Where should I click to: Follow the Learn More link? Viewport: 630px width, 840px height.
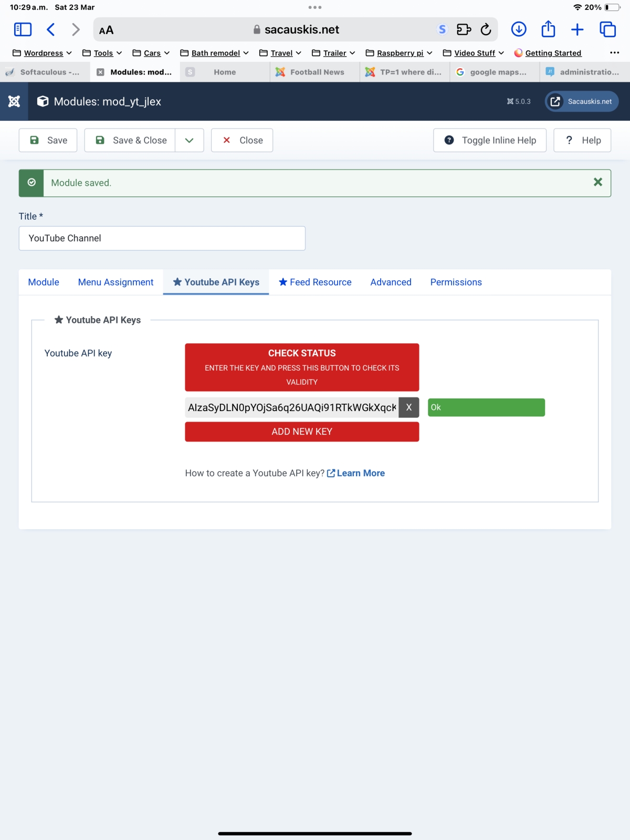pos(360,473)
